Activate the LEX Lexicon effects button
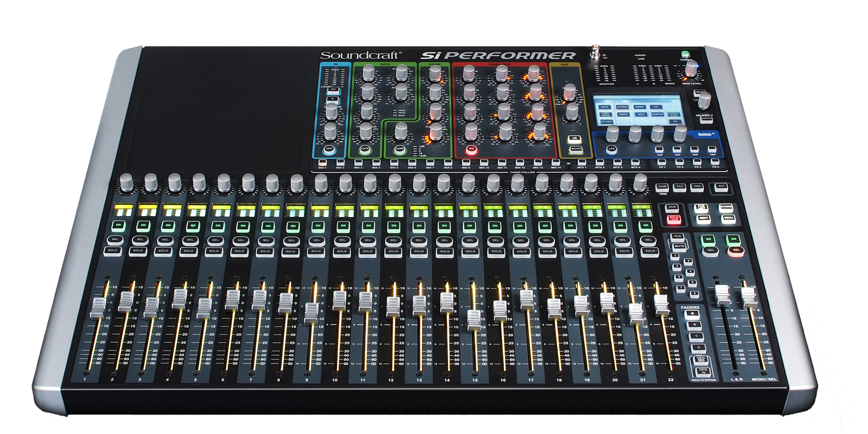 pos(612,149)
